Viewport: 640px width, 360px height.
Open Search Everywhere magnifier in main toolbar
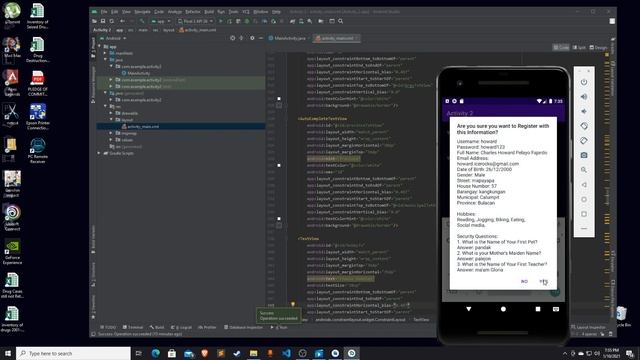tap(340, 21)
